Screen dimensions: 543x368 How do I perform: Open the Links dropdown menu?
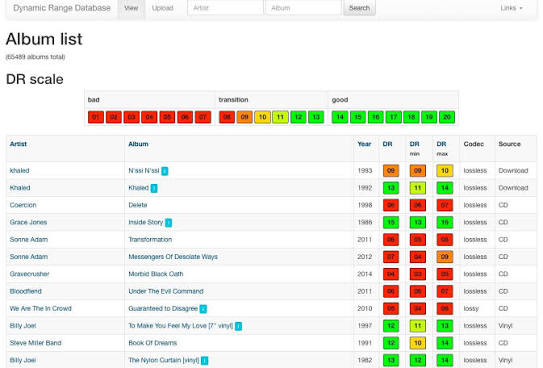pyautogui.click(x=511, y=8)
